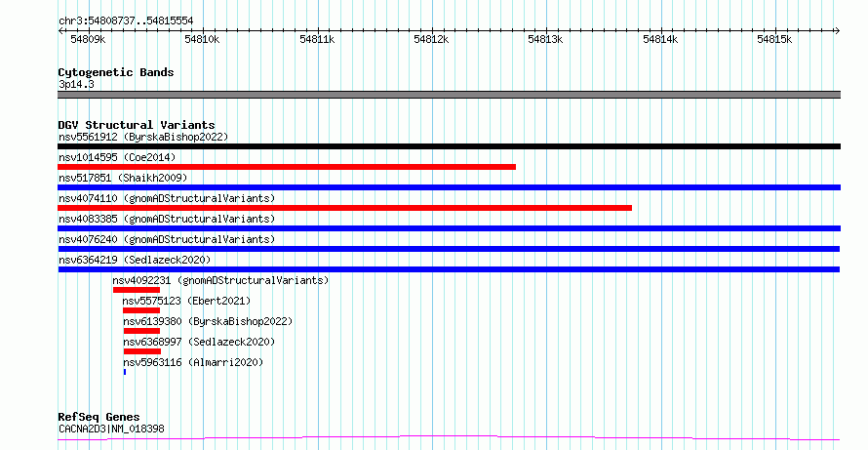
Task: Click the DGV Structural Variants track title
Action: 137,125
